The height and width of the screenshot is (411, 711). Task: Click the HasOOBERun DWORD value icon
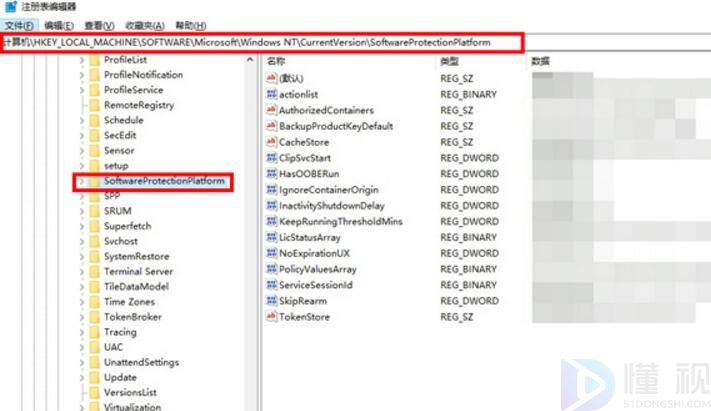pos(271,173)
